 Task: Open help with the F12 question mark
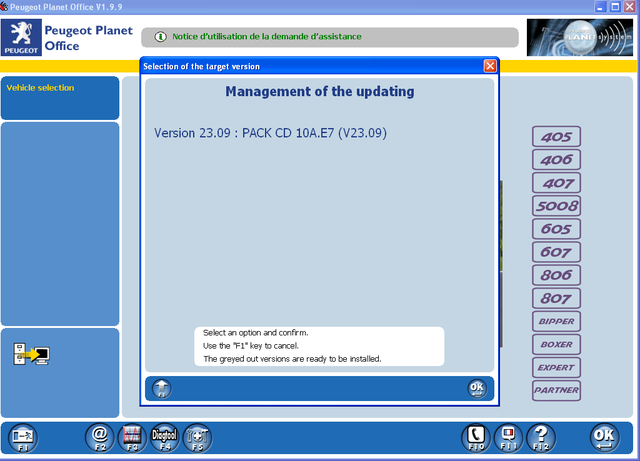pos(541,438)
